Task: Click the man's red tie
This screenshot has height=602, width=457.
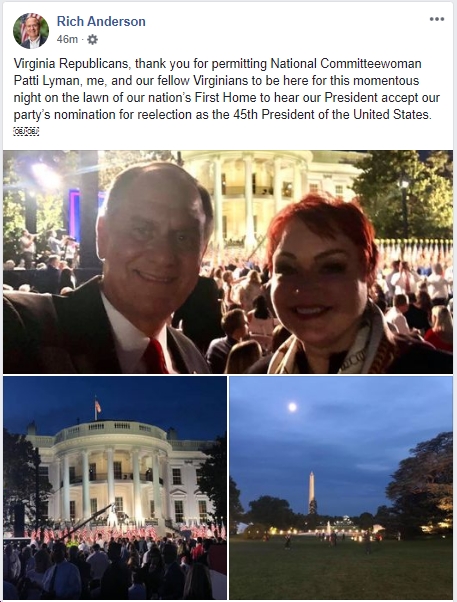Action: point(156,356)
